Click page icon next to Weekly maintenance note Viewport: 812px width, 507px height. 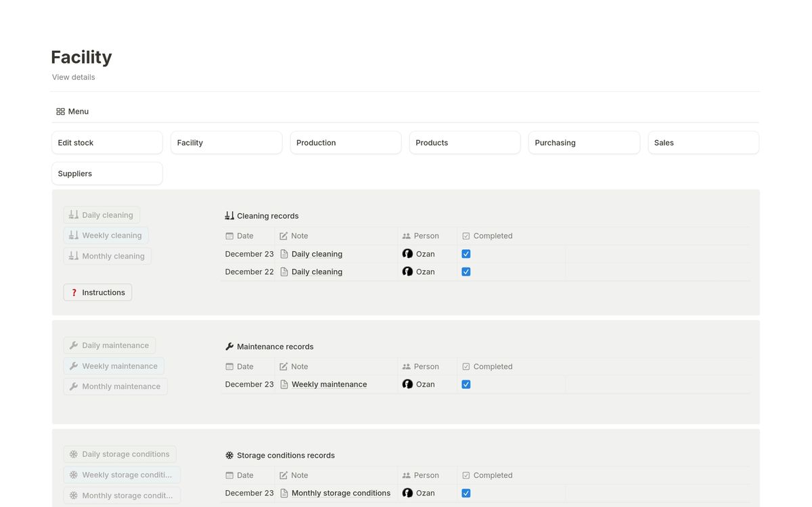tap(284, 384)
